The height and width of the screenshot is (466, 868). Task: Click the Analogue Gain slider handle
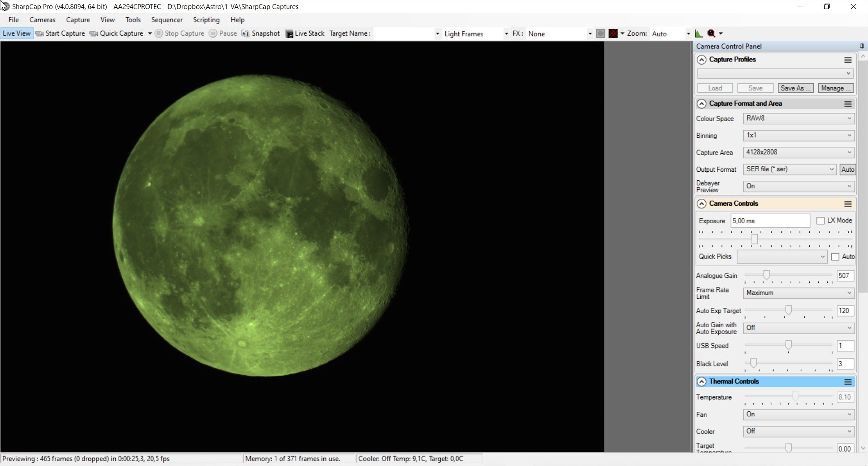(x=766, y=275)
